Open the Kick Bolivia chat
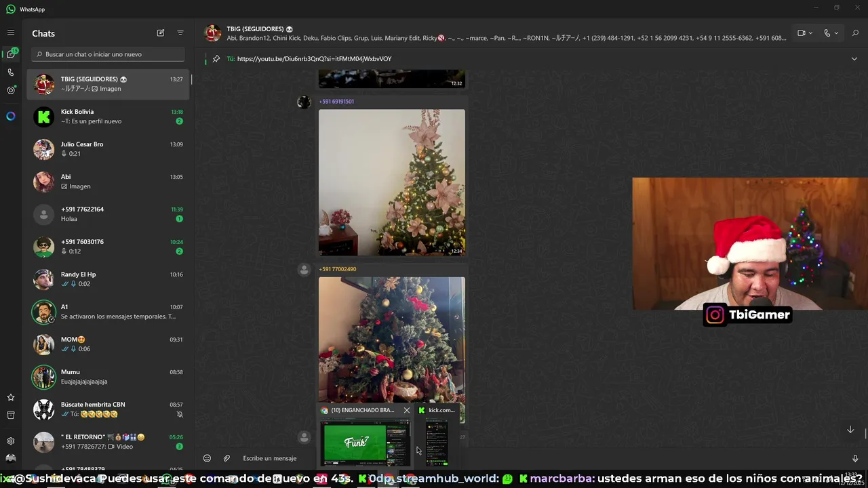Screen dimensions: 868x488 [x=108, y=117]
